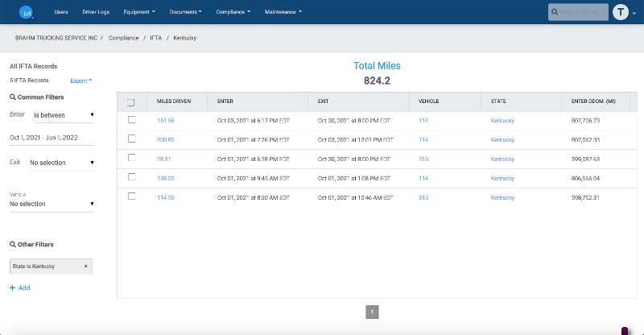
Task: Click the blue app logo icon
Action: click(27, 12)
